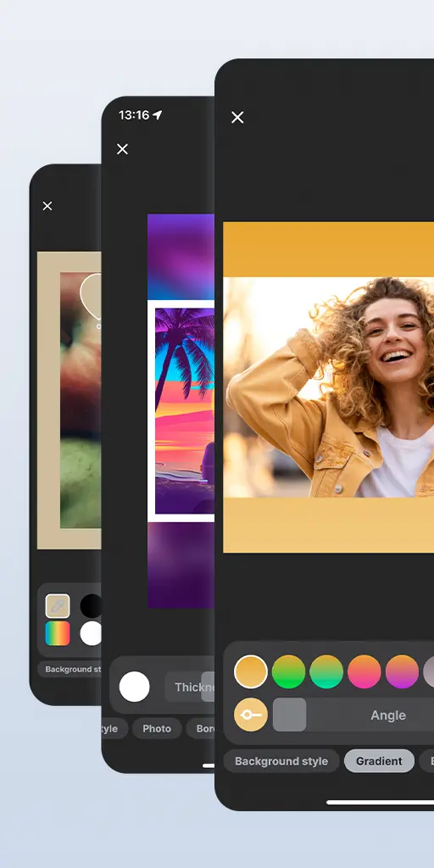This screenshot has width=434, height=868.
Task: Select the golden yellow gradient swatch
Action: point(251,671)
